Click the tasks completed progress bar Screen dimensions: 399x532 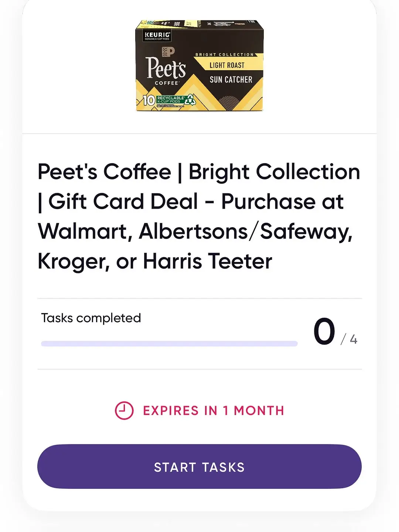pyautogui.click(x=169, y=344)
